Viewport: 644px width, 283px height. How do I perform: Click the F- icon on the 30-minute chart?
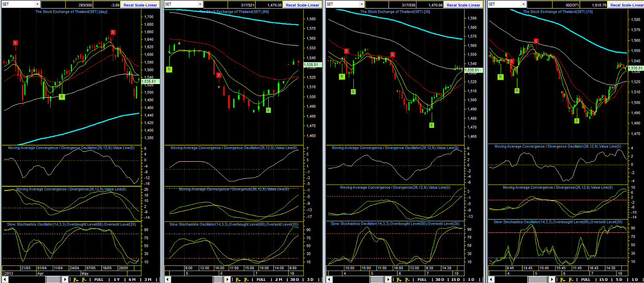click(x=407, y=280)
